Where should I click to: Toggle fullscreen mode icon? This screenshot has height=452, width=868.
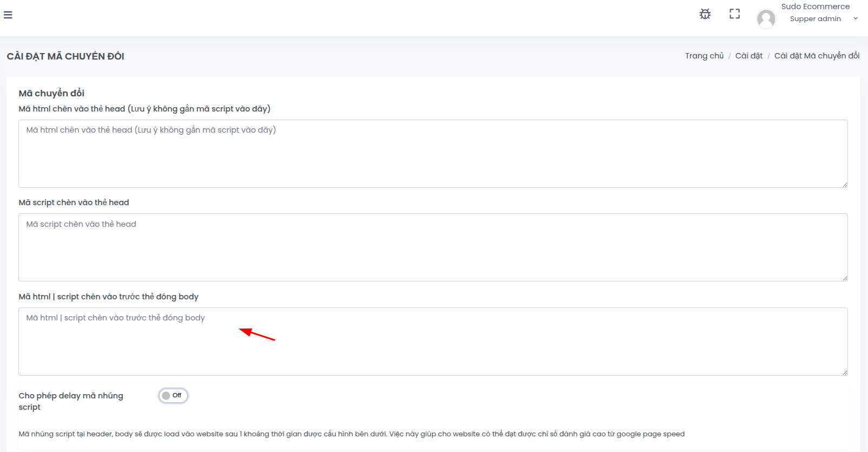[x=734, y=14]
